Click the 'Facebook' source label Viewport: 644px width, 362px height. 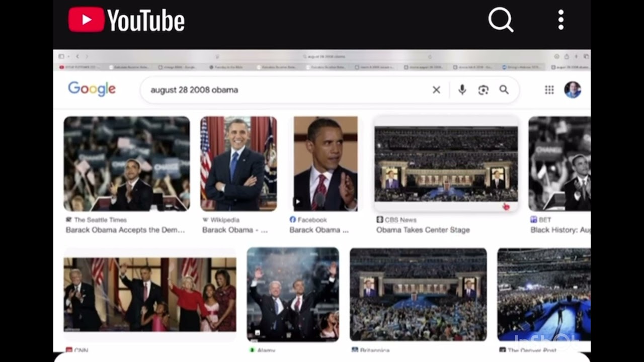pyautogui.click(x=312, y=220)
